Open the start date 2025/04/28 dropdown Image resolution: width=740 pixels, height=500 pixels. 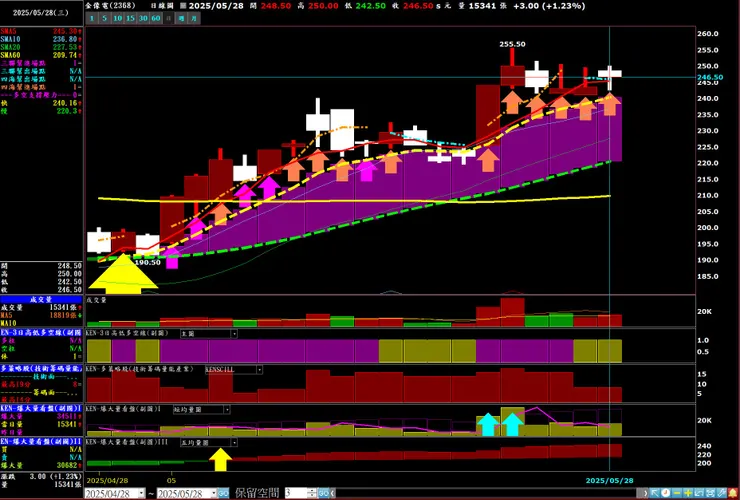coord(141,493)
